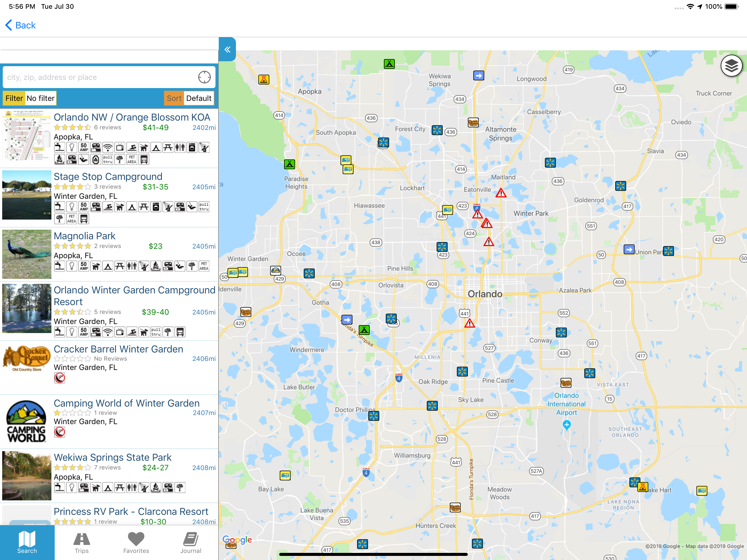
Task: Open Orlando Winter Garden Campground Resort listing
Action: [x=109, y=311]
